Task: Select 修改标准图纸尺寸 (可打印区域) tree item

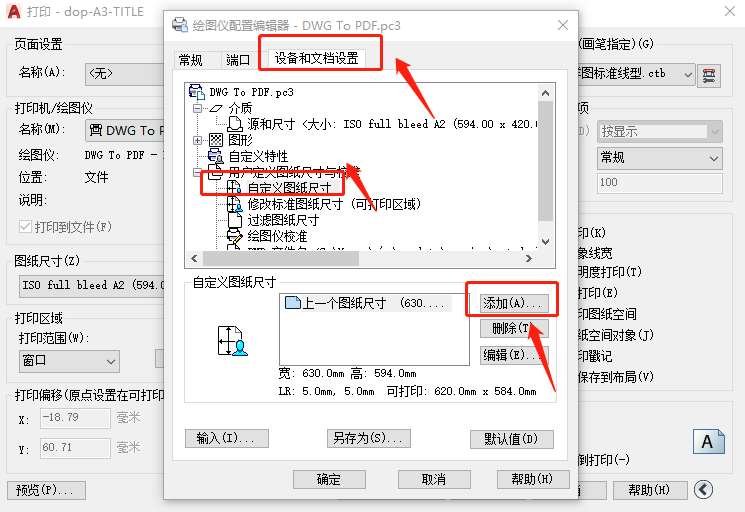Action: (x=334, y=204)
